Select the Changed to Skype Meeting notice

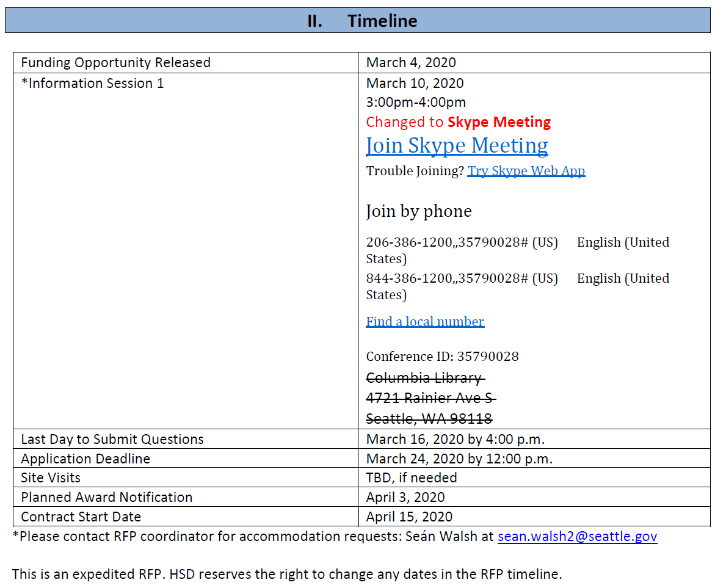(458, 122)
